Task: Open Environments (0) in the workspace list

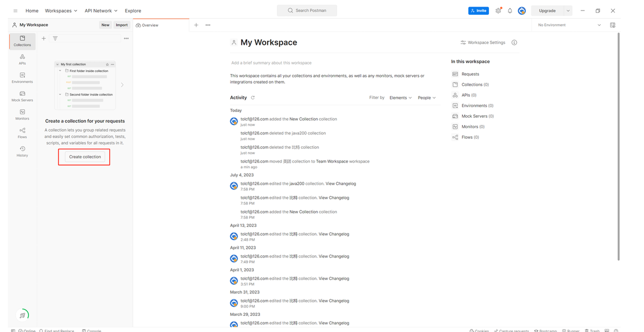Action: pyautogui.click(x=477, y=106)
